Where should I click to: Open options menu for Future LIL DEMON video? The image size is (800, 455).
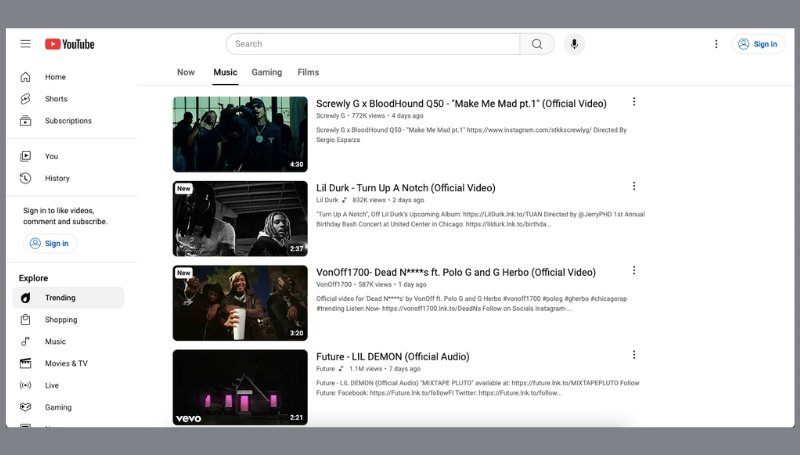click(x=634, y=355)
